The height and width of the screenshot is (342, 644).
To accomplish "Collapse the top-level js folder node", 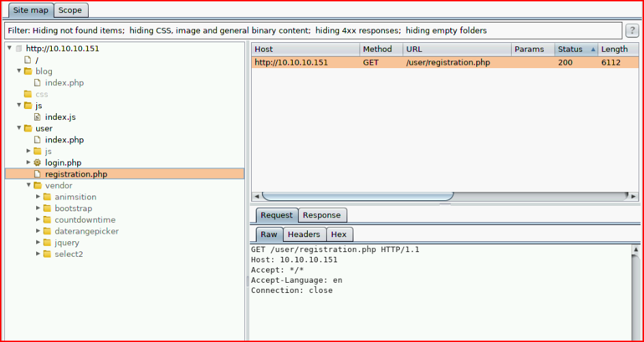I will (x=19, y=106).
